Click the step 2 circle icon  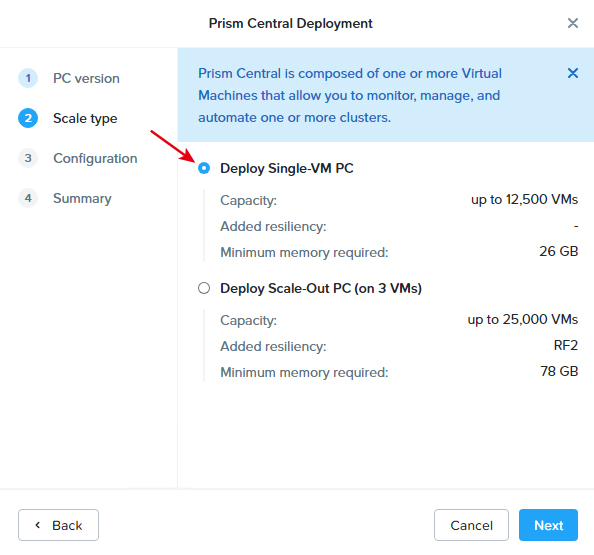click(x=28, y=118)
